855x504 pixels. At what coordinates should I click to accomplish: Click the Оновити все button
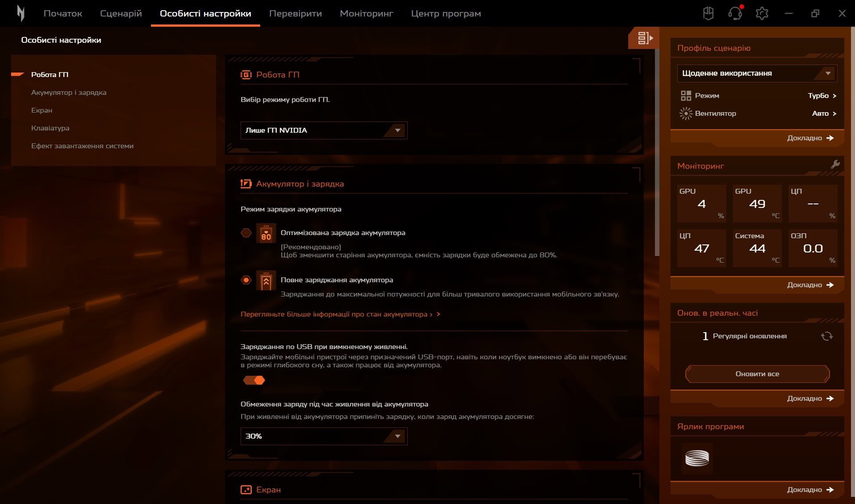coord(757,374)
